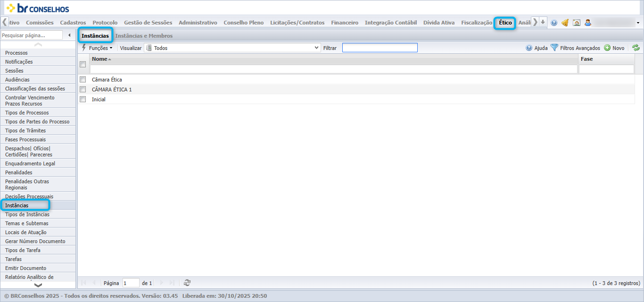Switch to Instâncias e Membros tab

coord(144,36)
